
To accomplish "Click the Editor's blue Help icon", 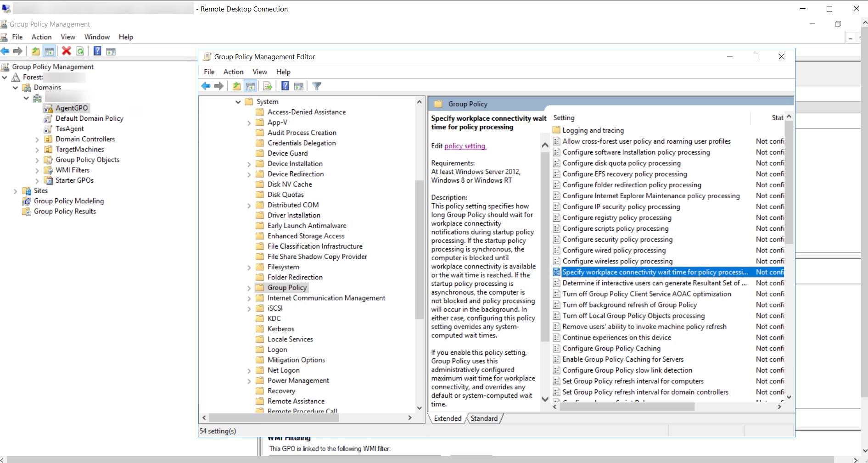I will 285,86.
